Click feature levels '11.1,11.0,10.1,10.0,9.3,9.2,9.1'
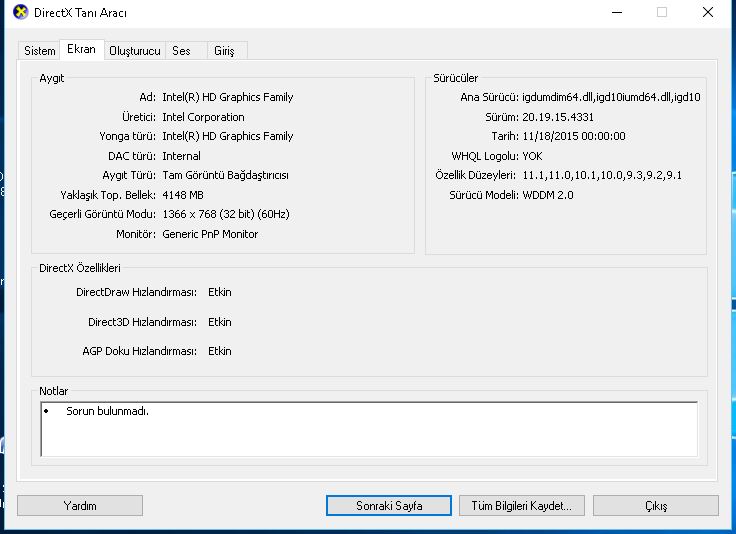The height and width of the screenshot is (534, 736). (602, 175)
